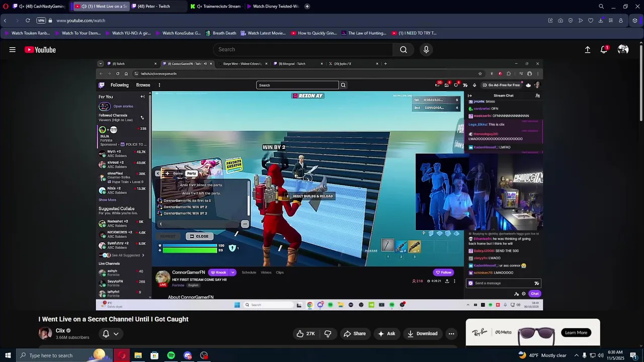Open Microsoft Store from the taskbar
This screenshot has height=362, width=644.
(154, 355)
